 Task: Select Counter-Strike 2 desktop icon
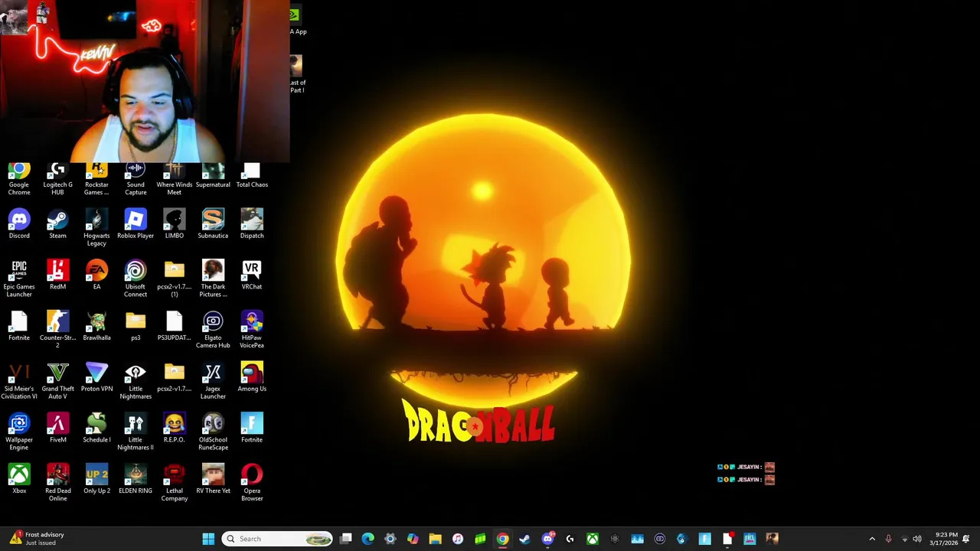tap(57, 330)
